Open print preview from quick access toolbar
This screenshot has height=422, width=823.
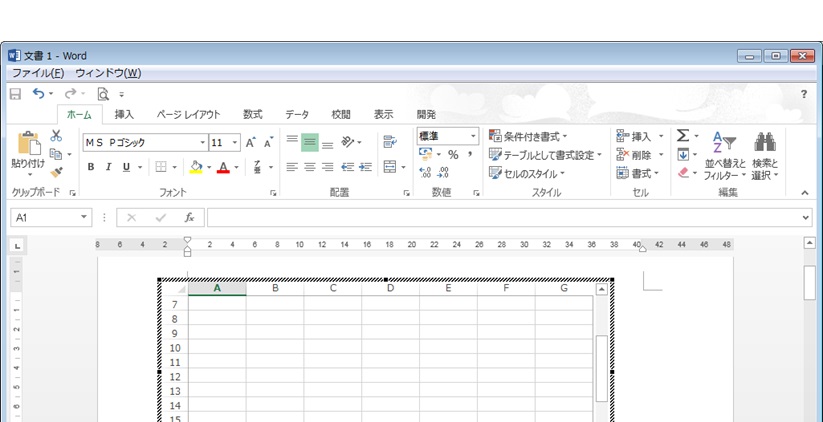click(x=103, y=94)
